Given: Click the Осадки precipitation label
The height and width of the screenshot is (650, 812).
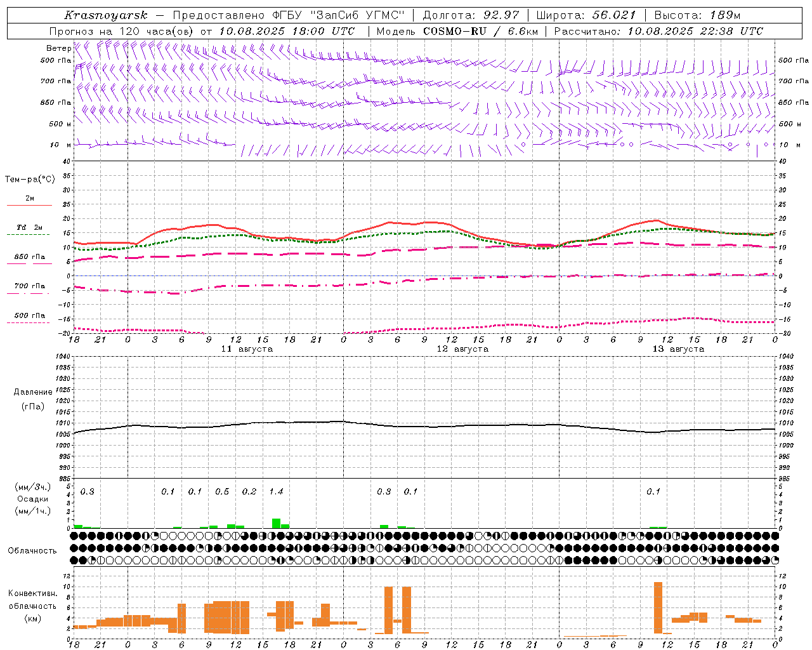Looking at the screenshot, I should (x=32, y=500).
